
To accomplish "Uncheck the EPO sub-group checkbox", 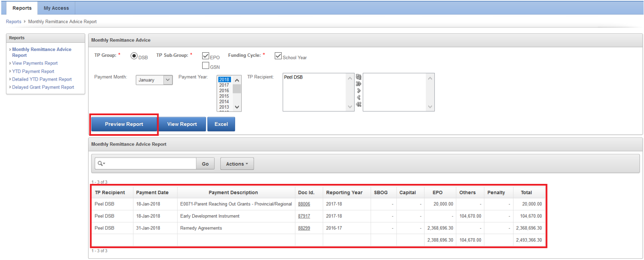I will click(x=206, y=56).
